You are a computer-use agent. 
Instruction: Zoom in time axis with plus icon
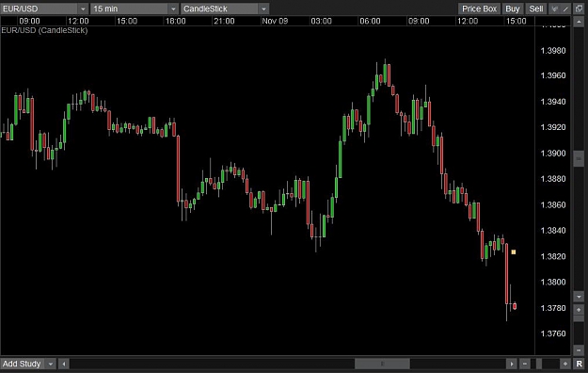click(565, 364)
